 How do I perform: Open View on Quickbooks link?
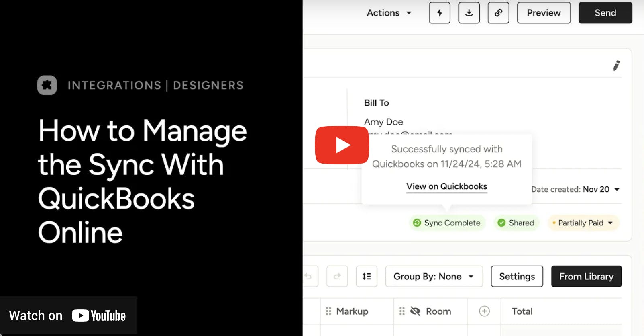point(446,186)
